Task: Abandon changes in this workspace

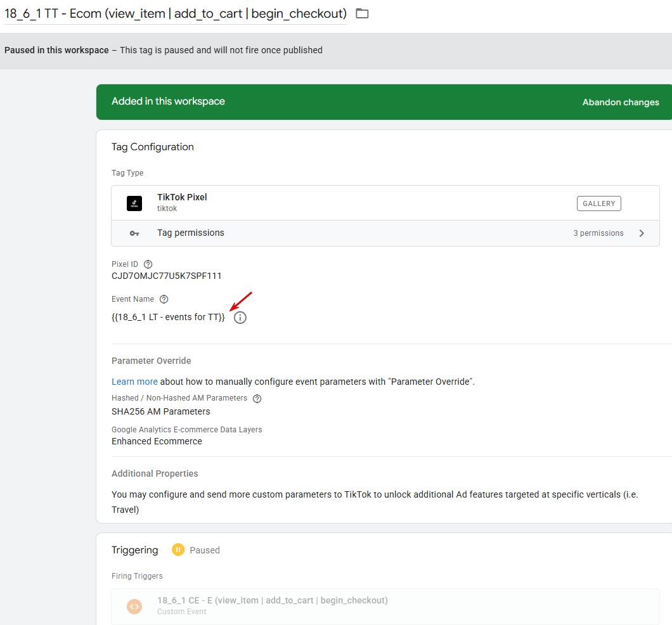Action: pos(621,102)
